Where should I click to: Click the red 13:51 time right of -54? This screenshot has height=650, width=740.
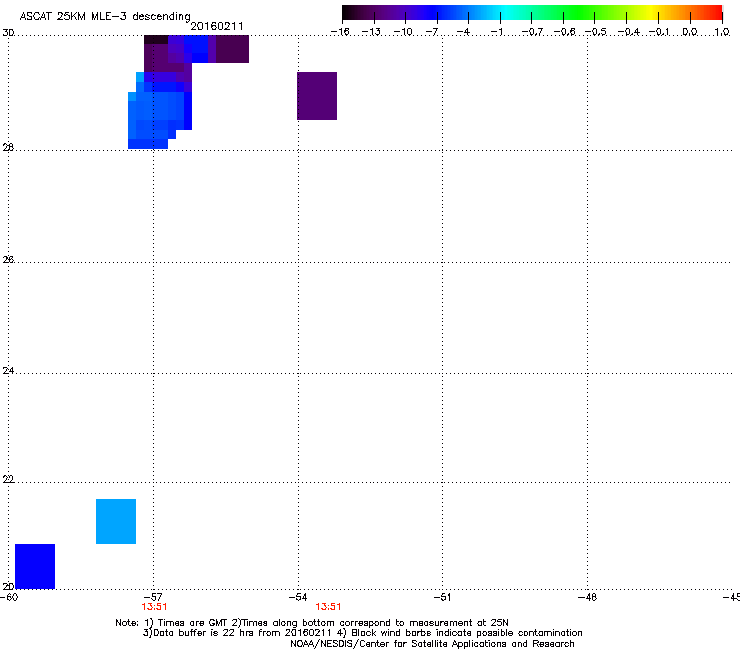pos(328,607)
